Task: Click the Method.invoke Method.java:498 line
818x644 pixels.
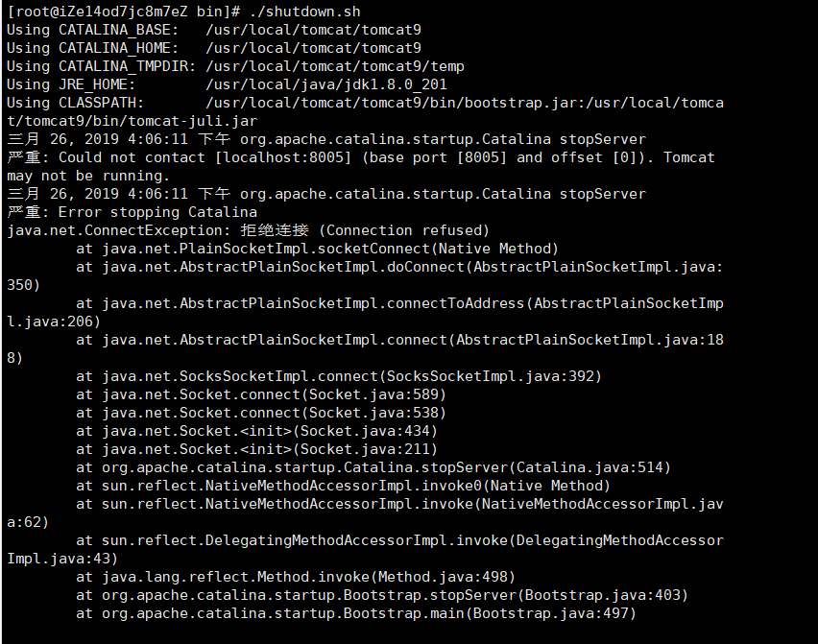Action: 296,577
